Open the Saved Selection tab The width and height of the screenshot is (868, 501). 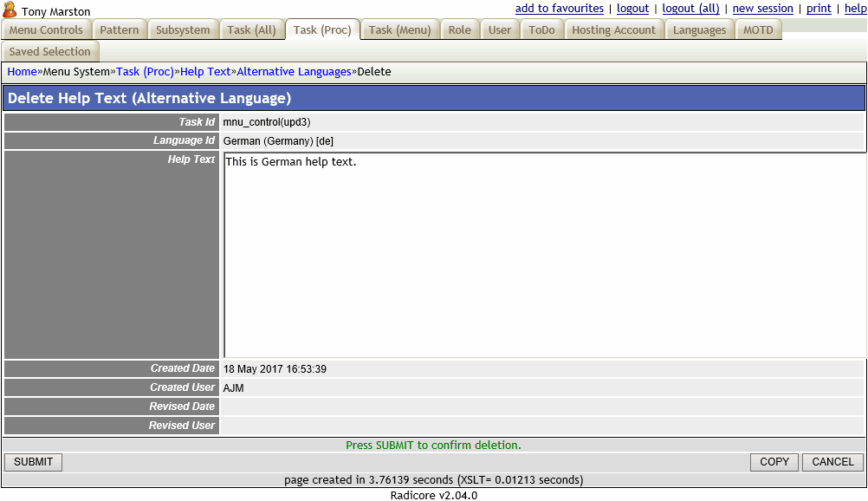click(x=49, y=51)
